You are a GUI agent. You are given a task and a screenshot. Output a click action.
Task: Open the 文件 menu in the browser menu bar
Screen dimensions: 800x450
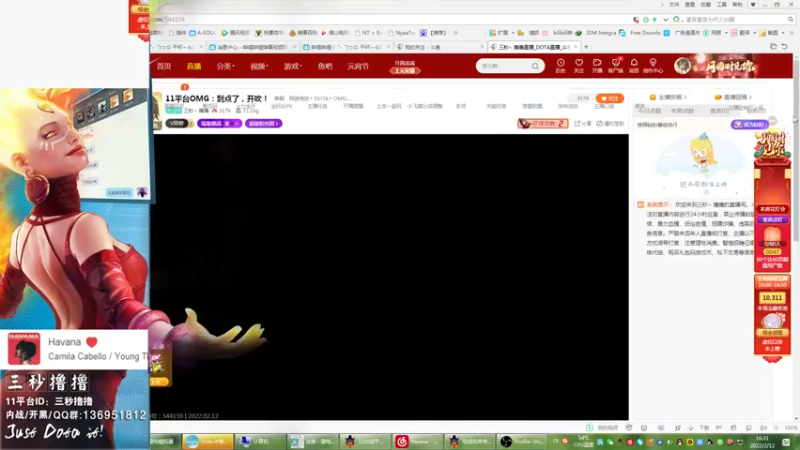pyautogui.click(x=674, y=5)
